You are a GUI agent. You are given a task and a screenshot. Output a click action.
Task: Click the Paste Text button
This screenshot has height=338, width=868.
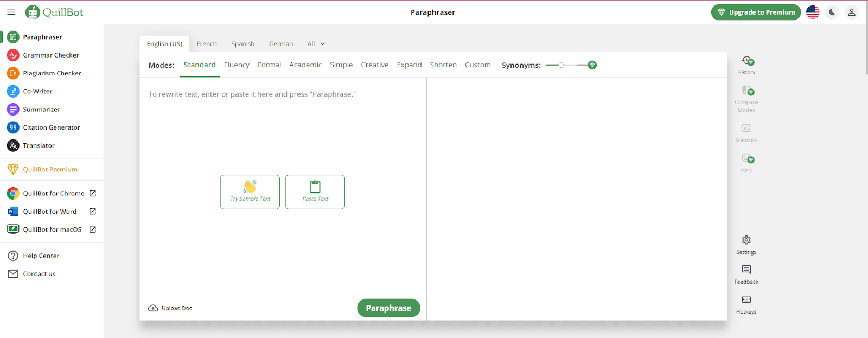pyautogui.click(x=315, y=192)
